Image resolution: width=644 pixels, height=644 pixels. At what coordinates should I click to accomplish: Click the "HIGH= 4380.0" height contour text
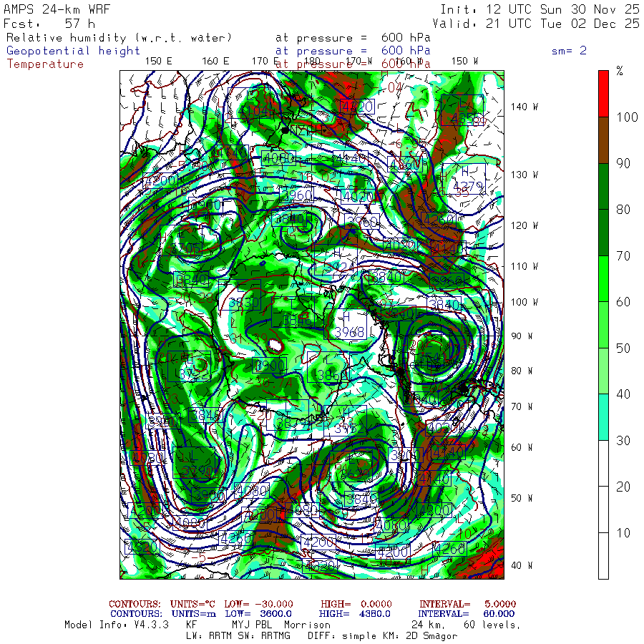[x=355, y=614]
